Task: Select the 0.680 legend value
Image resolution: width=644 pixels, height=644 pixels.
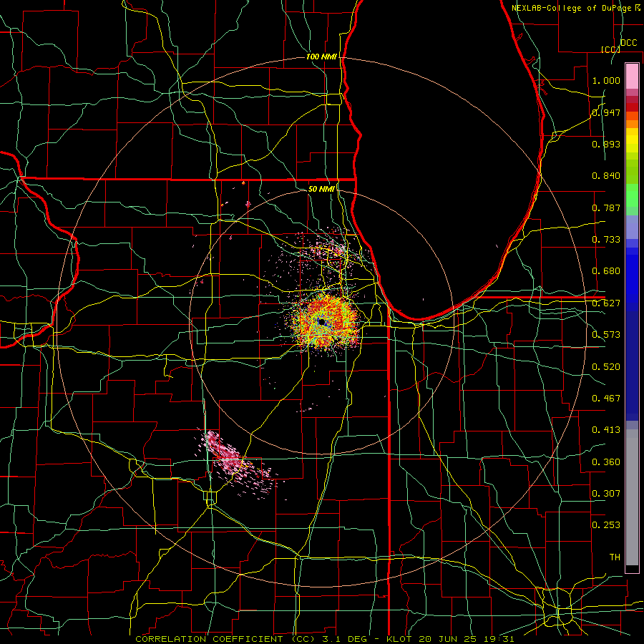Action: 606,271
